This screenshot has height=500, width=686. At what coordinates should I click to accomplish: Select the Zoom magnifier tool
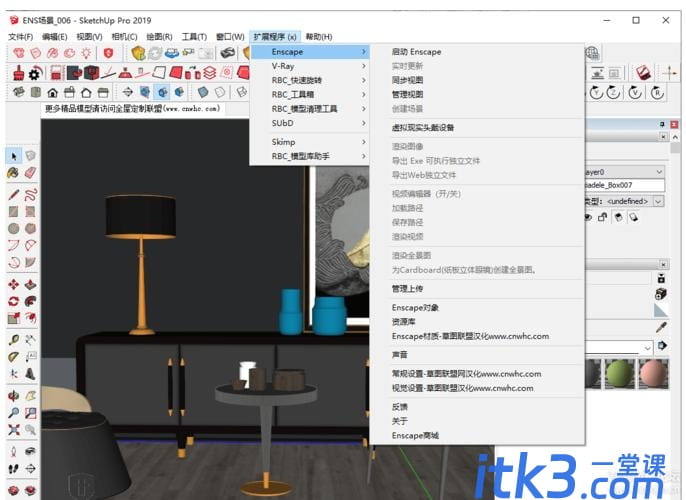click(14, 413)
